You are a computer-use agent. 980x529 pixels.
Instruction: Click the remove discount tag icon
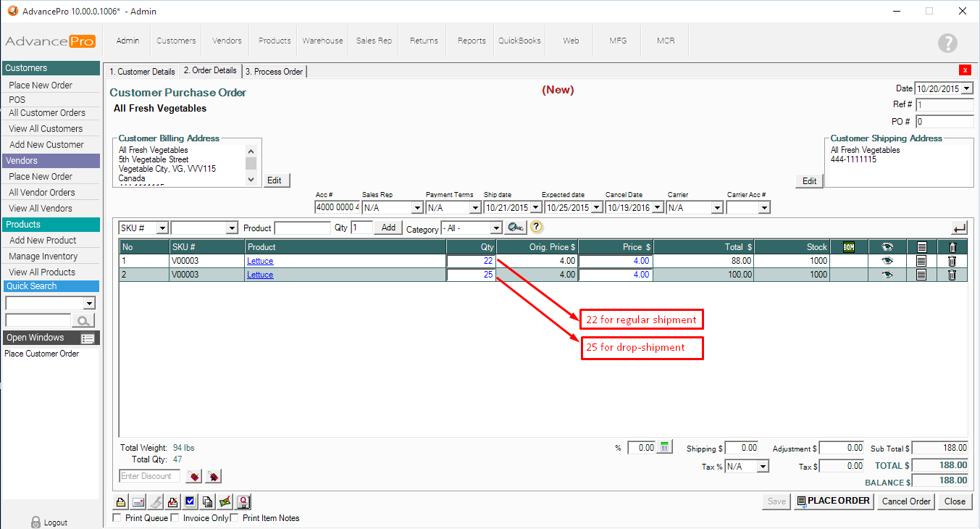click(x=213, y=476)
